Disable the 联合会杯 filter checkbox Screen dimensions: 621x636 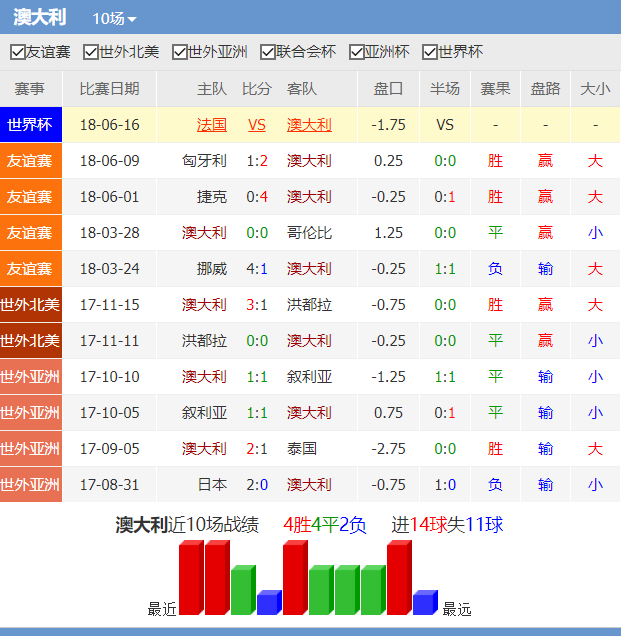point(268,52)
